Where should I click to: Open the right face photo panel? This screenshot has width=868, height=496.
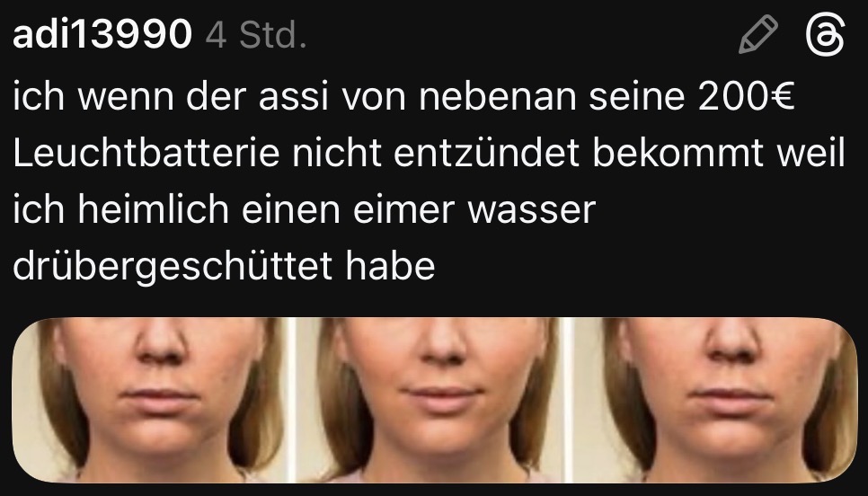[714, 400]
